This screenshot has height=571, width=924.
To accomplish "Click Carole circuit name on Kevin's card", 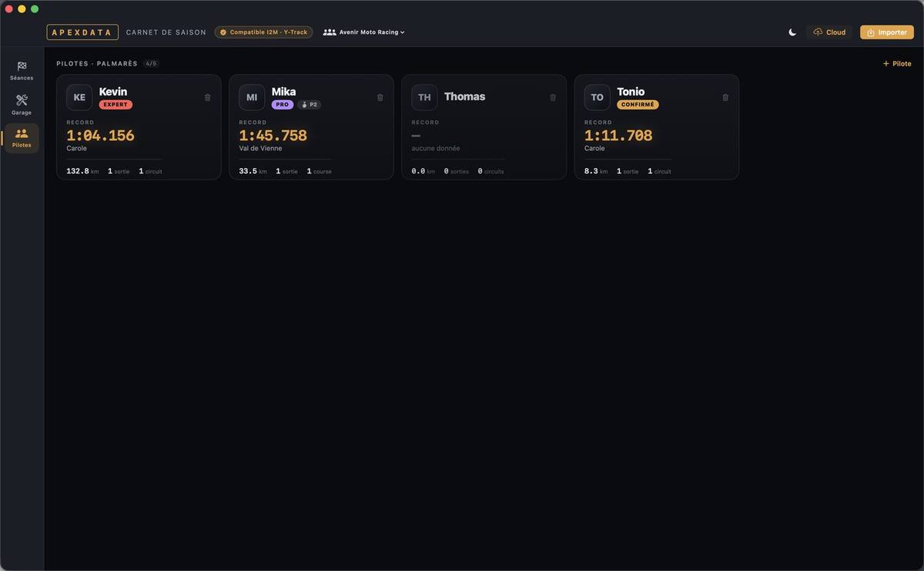I will click(76, 149).
